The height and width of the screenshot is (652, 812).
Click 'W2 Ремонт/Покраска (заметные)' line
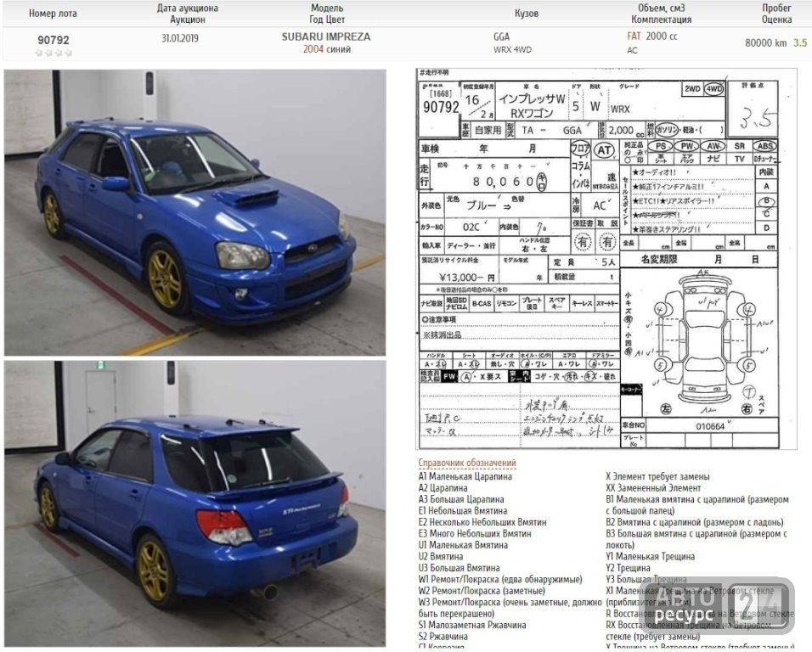pyautogui.click(x=482, y=590)
